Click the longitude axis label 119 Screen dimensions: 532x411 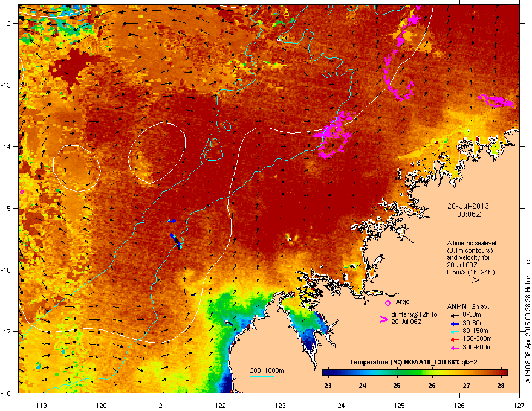point(42,405)
